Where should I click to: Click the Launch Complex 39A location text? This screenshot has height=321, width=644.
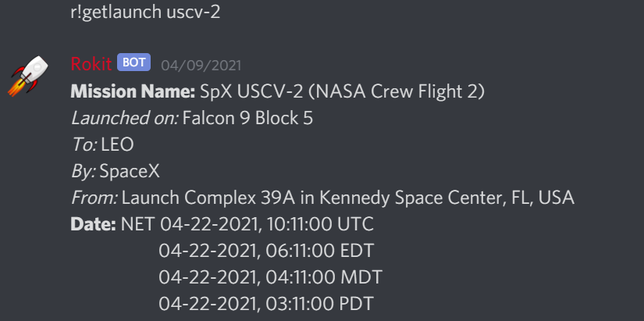348,198
